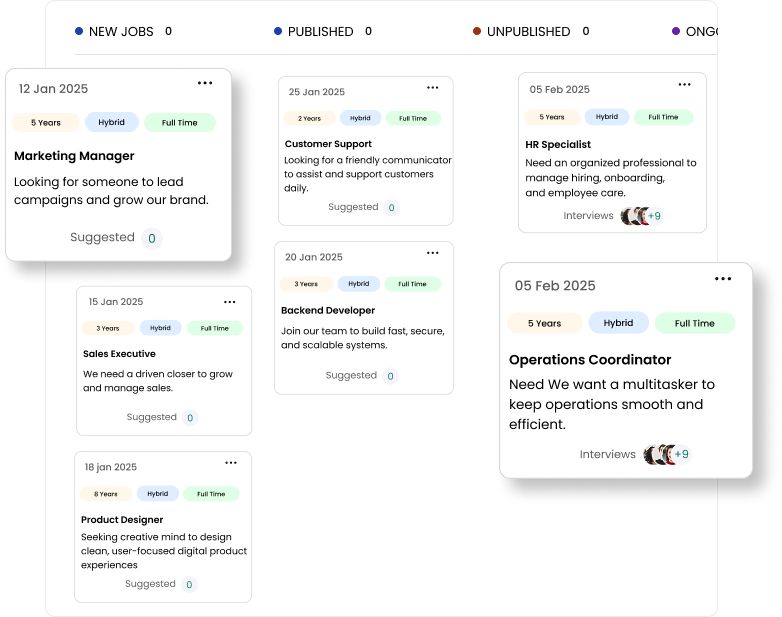Select the Unpublished column tab
Image resolution: width=782 pixels, height=617 pixels.
528,32
